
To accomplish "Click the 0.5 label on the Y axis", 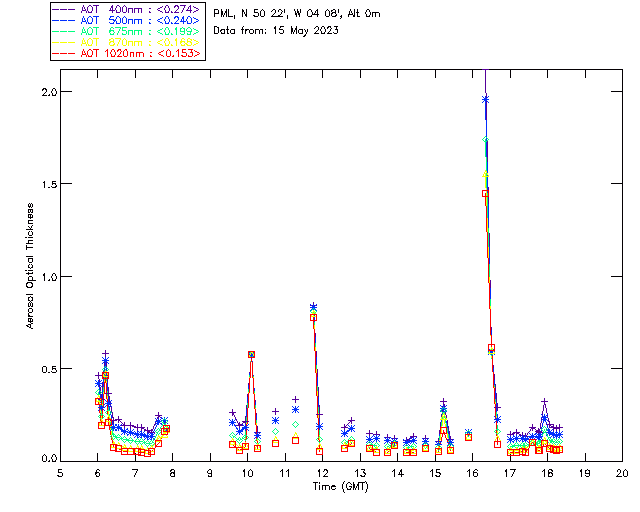I will click(x=48, y=369).
